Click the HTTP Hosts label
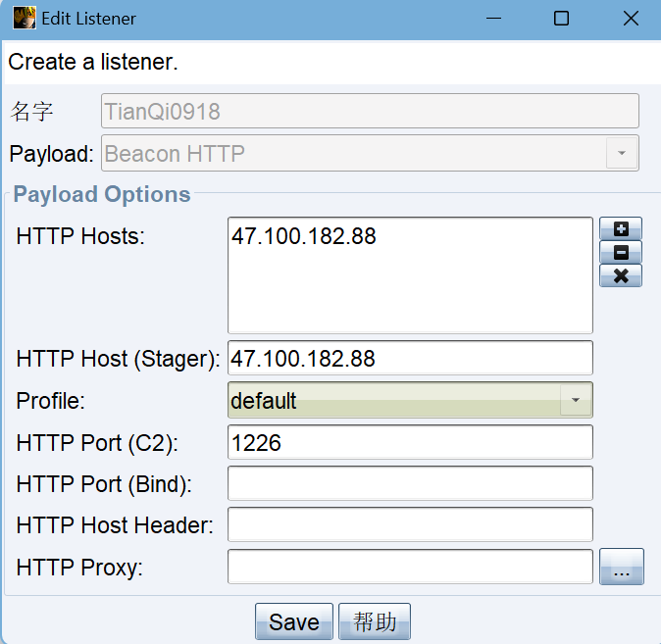This screenshot has width=661, height=644. point(80,236)
